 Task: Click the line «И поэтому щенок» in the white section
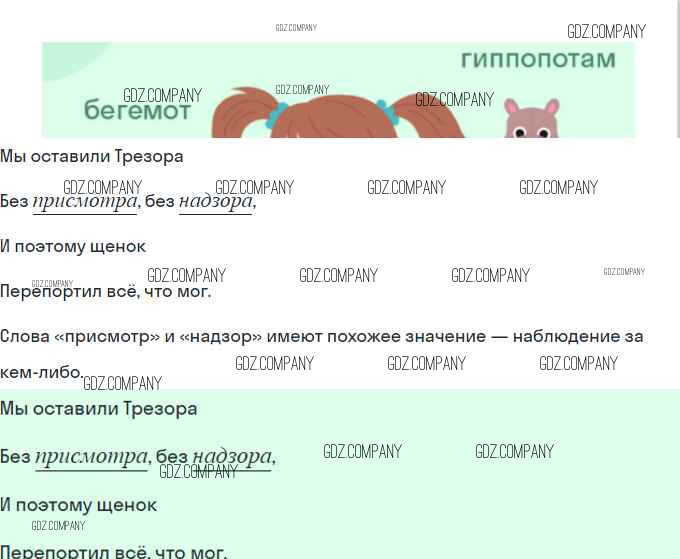73,246
